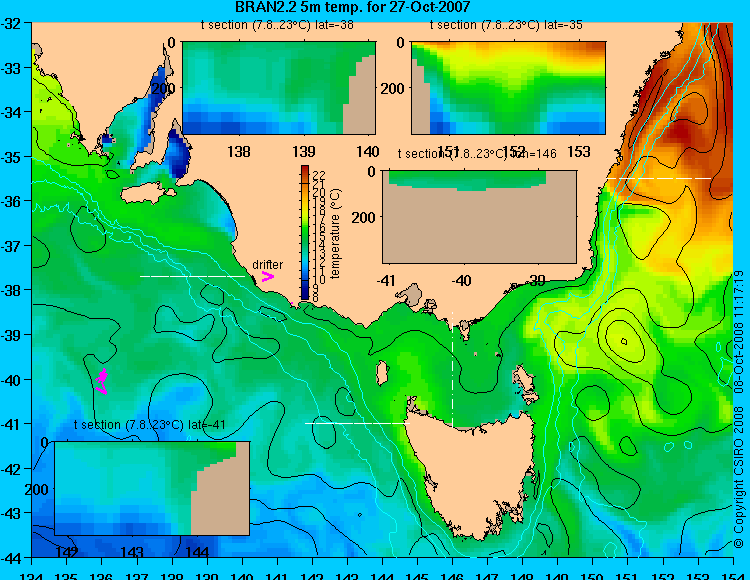Click the white dashed section line at latitude -38
This screenshot has width=750, height=580.
(x=192, y=276)
